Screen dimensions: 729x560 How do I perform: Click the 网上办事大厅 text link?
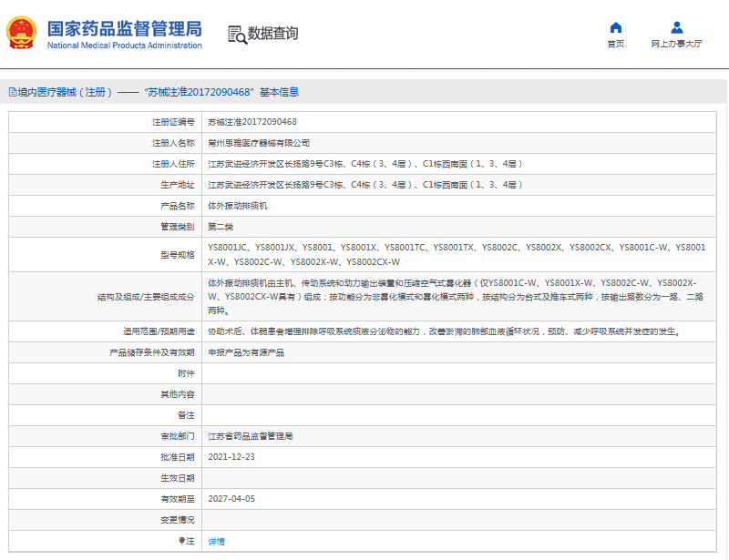(x=676, y=42)
